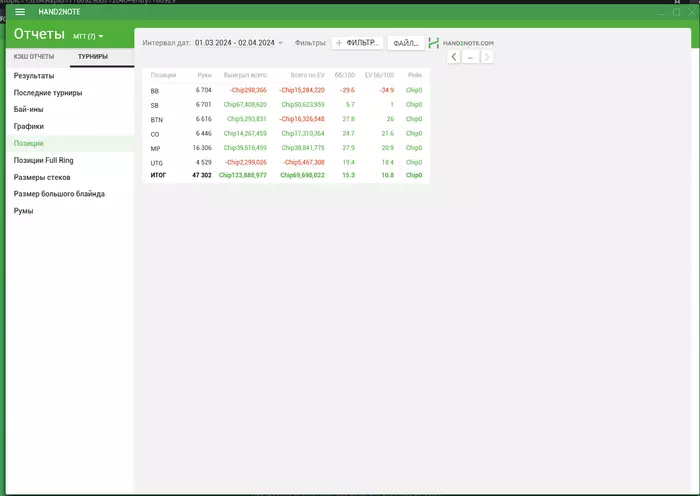
Task: Click the add ФИЛЬТР button
Action: click(358, 43)
